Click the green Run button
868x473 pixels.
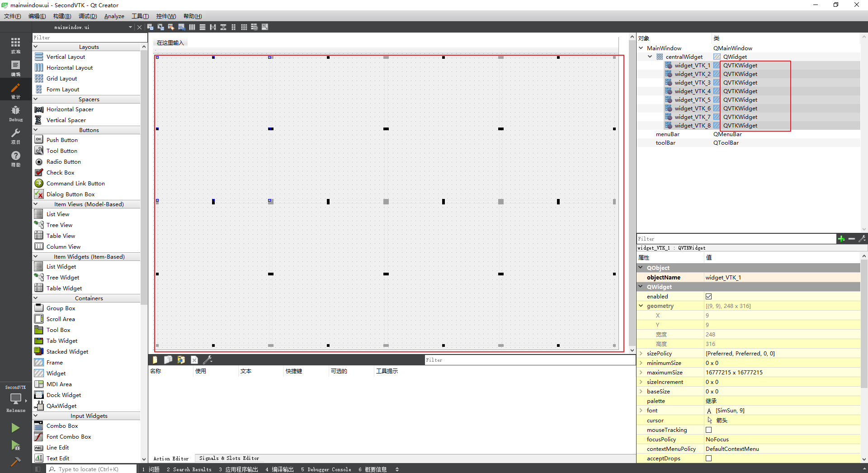(x=15, y=428)
